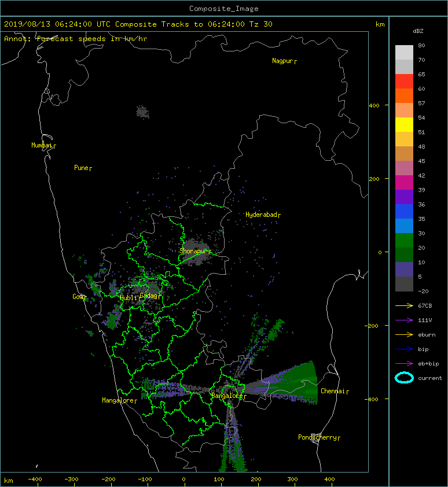Select the eburn arrow symbol in the legend
This screenshot has width=448, height=487.
coord(404,334)
